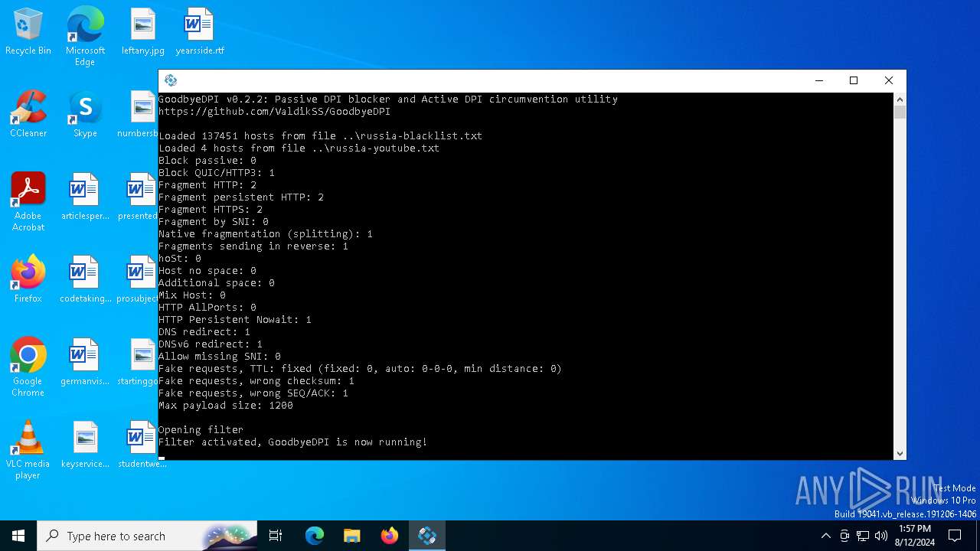Viewport: 980px width, 551px height.
Task: Maximize the GoodbyeDPI console window
Action: [854, 80]
